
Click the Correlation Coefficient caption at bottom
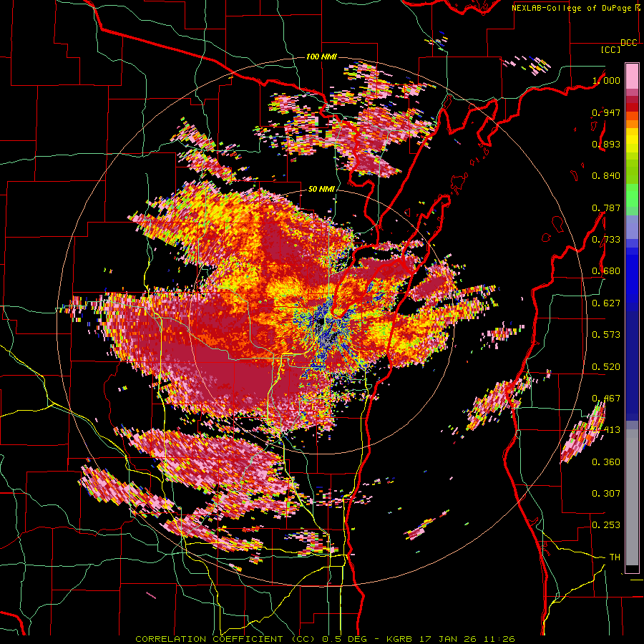(x=325, y=639)
